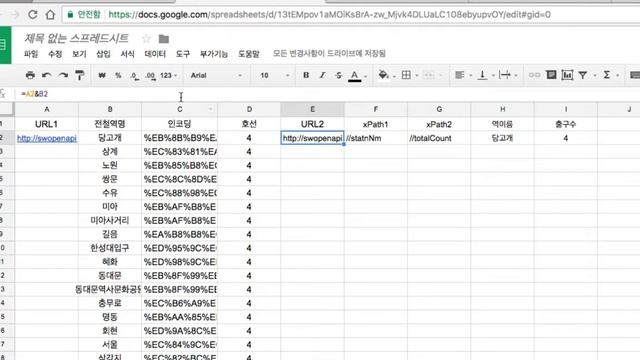
Task: Decrease decimal places
Action: (x=134, y=76)
